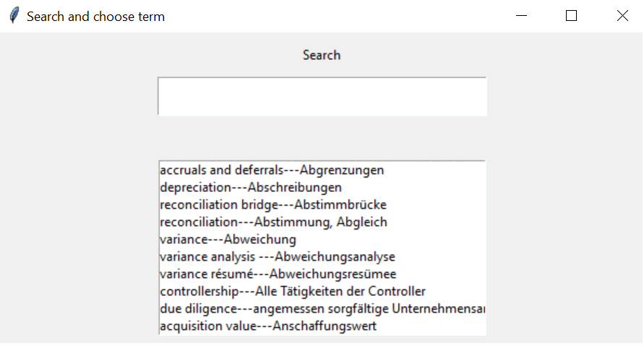The height and width of the screenshot is (353, 644).
Task: Click the feather icon in the title bar
Action: click(x=14, y=16)
